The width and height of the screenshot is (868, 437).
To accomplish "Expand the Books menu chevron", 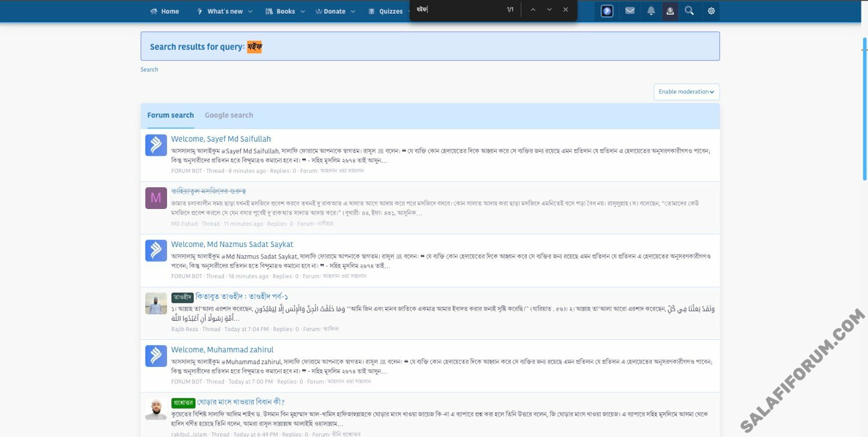I will click(303, 11).
